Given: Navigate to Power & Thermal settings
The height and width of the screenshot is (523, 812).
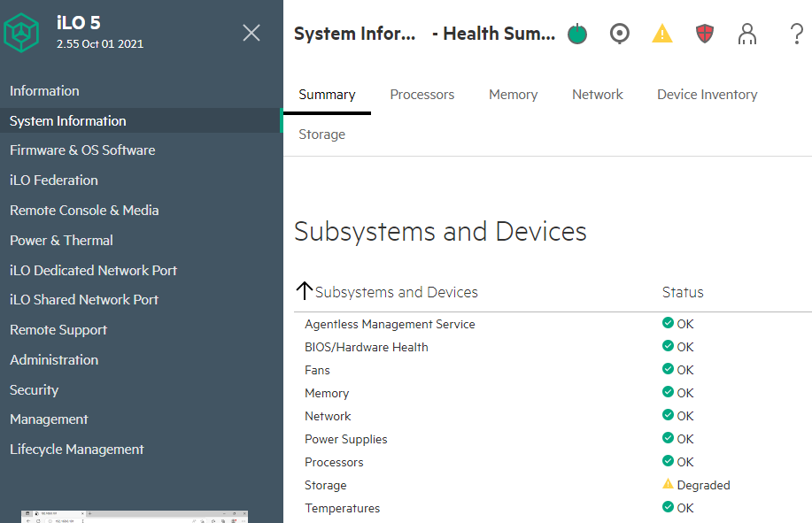Looking at the screenshot, I should point(61,240).
